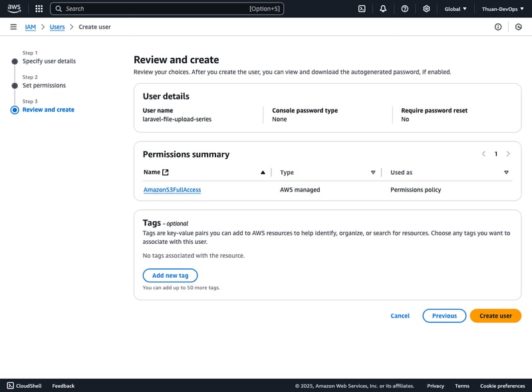
Task: Open the Global region dropdown
Action: [x=456, y=9]
